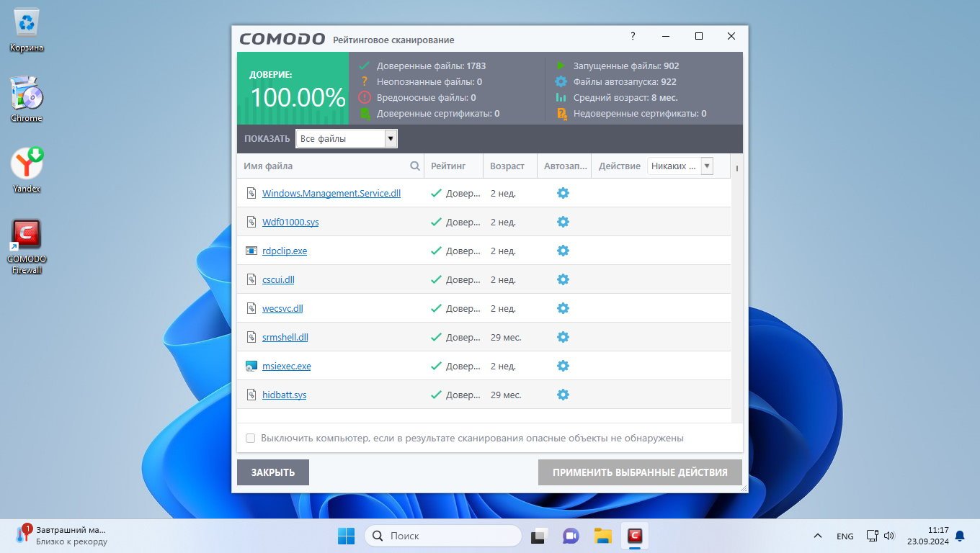
Task: Click the help question mark in title bar
Action: pyautogui.click(x=633, y=36)
